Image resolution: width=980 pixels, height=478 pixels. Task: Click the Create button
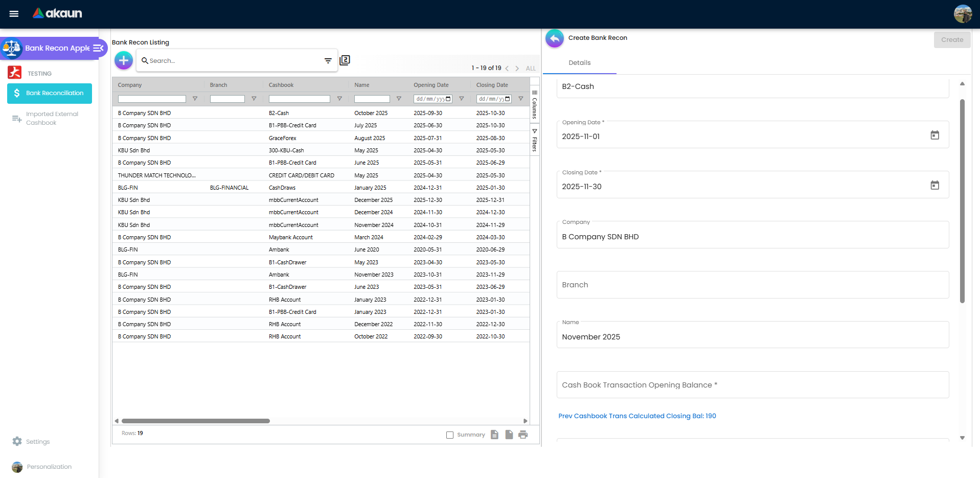(951, 40)
